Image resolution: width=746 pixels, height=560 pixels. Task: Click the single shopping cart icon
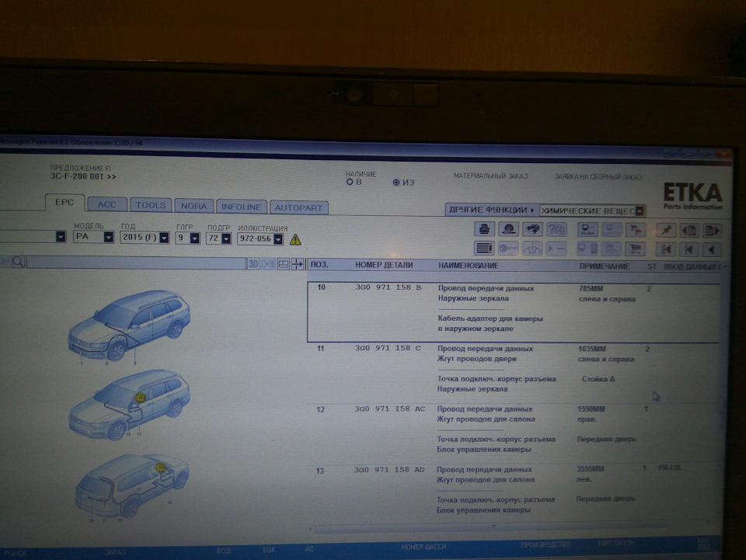(635, 249)
